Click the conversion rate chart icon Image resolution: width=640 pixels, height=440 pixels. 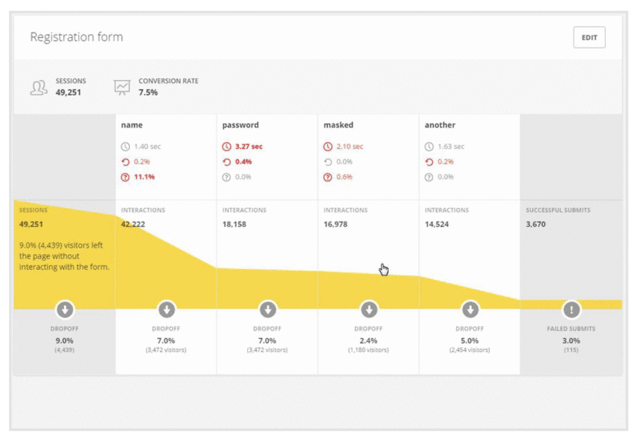(122, 87)
